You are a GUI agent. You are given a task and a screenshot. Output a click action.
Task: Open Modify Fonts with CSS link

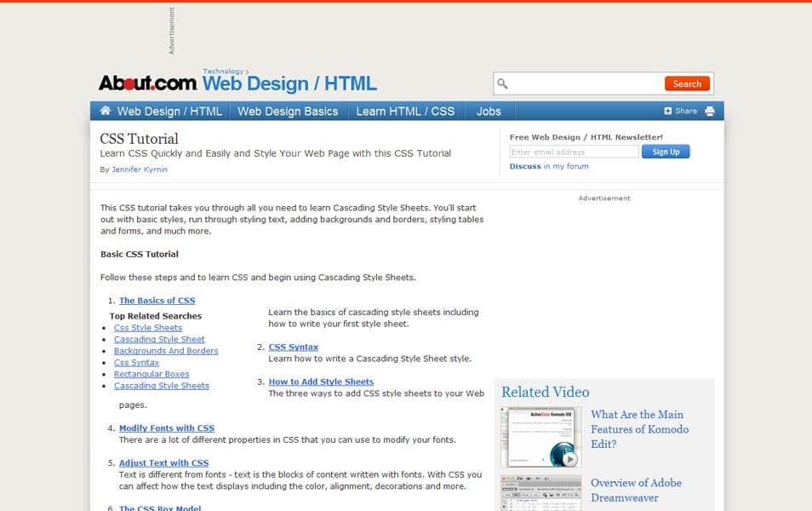(167, 428)
